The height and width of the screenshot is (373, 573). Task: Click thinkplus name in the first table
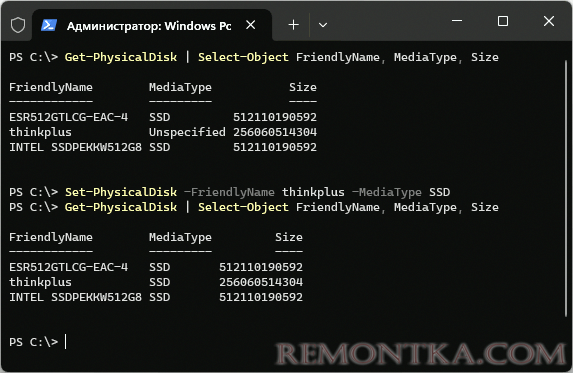coord(40,132)
